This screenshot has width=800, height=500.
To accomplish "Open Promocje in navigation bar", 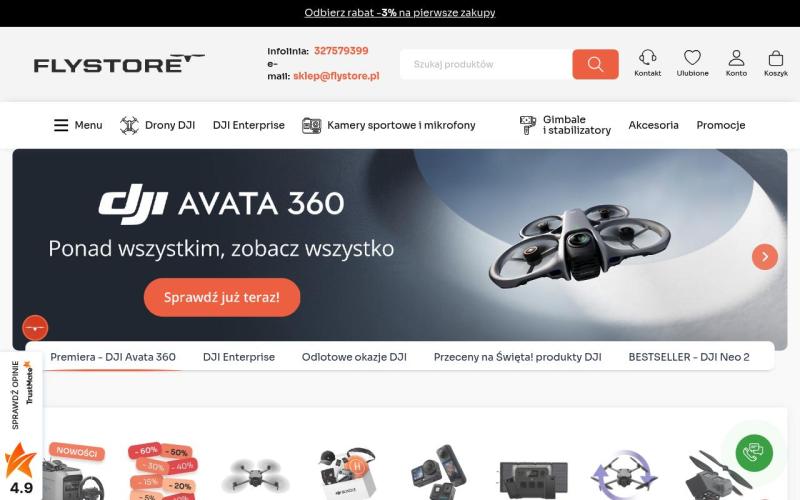I will 720,125.
